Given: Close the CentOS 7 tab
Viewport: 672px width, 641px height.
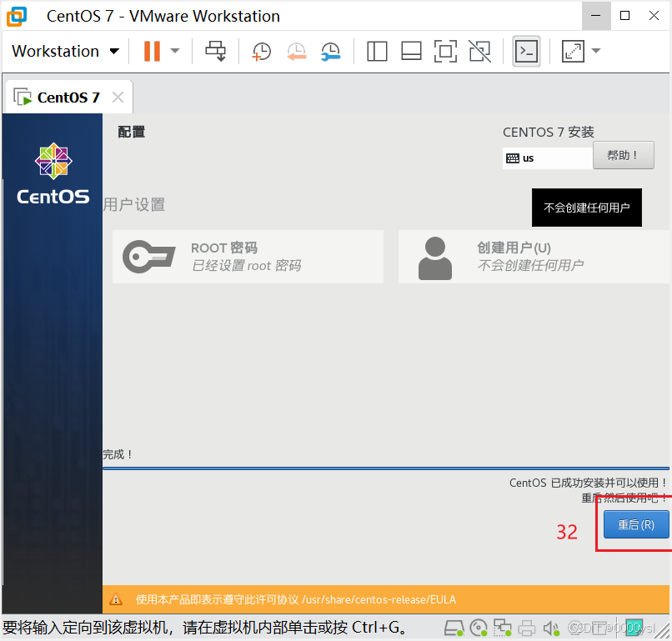Looking at the screenshot, I should click(118, 98).
